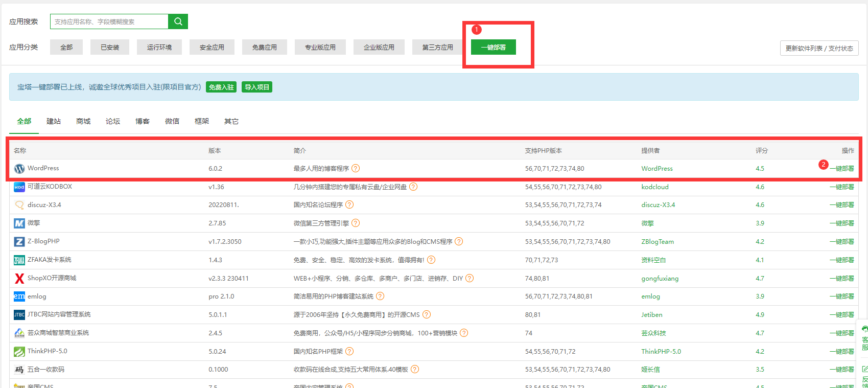Screen dimensions: 868x388
Task: Click the emlog app icon
Action: pyautogui.click(x=19, y=296)
